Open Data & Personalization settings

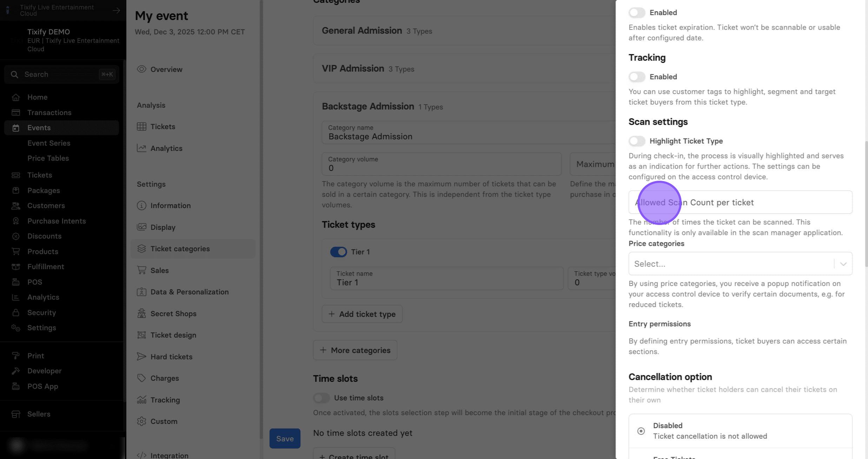click(193, 292)
